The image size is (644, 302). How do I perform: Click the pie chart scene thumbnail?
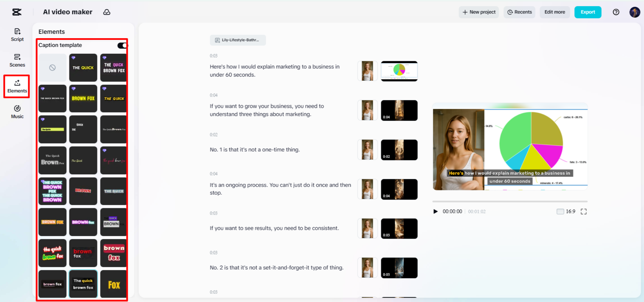pyautogui.click(x=399, y=71)
